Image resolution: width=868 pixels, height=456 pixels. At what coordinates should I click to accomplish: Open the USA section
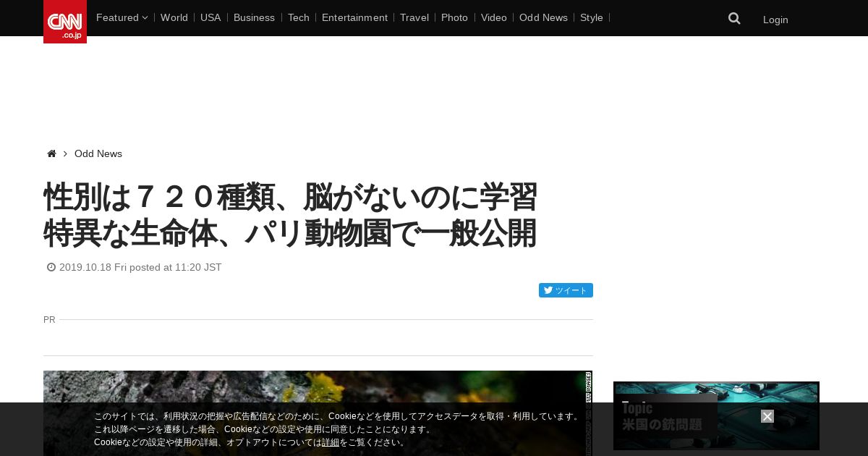point(210,17)
